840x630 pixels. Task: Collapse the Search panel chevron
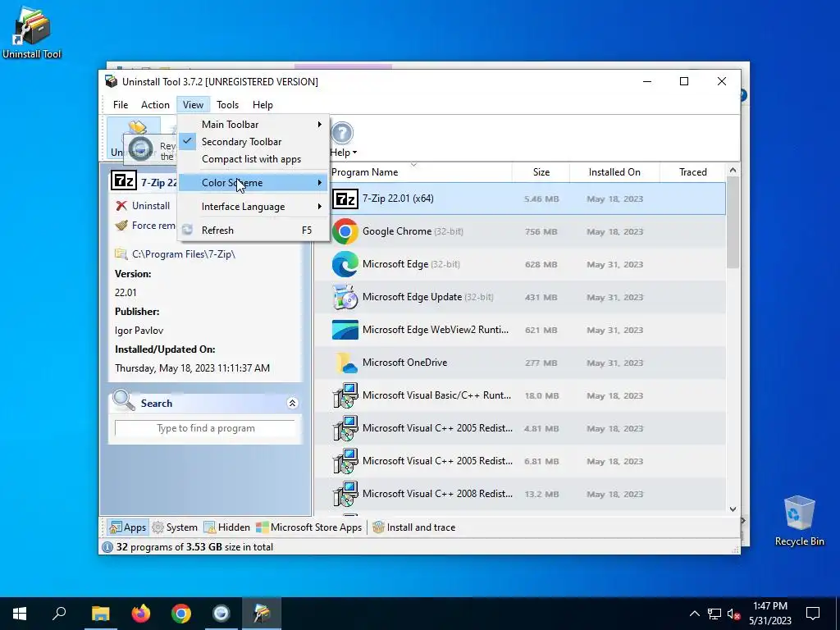293,403
